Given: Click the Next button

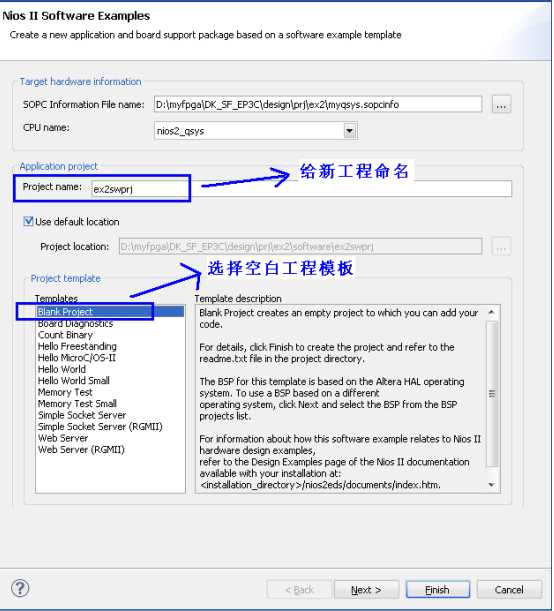Looking at the screenshot, I should (366, 590).
